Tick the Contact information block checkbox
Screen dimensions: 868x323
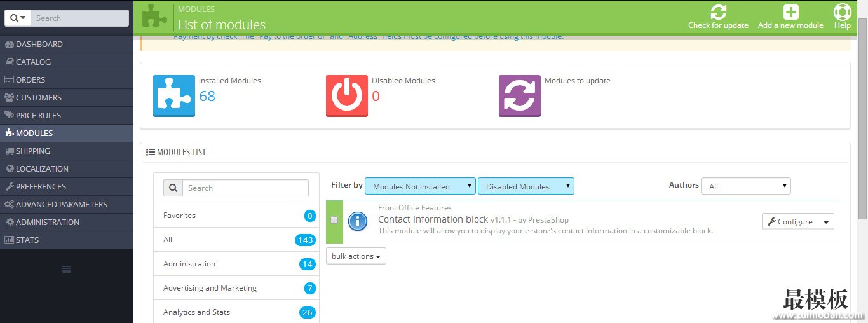(334, 220)
